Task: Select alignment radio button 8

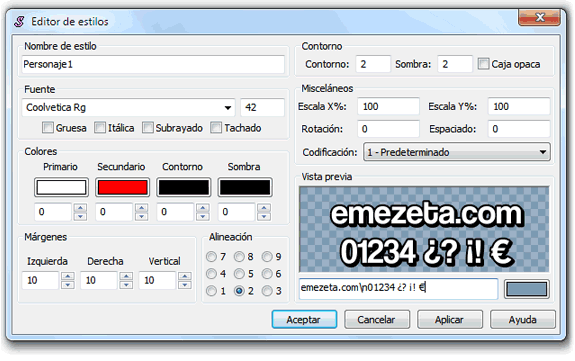Action: coord(239,256)
